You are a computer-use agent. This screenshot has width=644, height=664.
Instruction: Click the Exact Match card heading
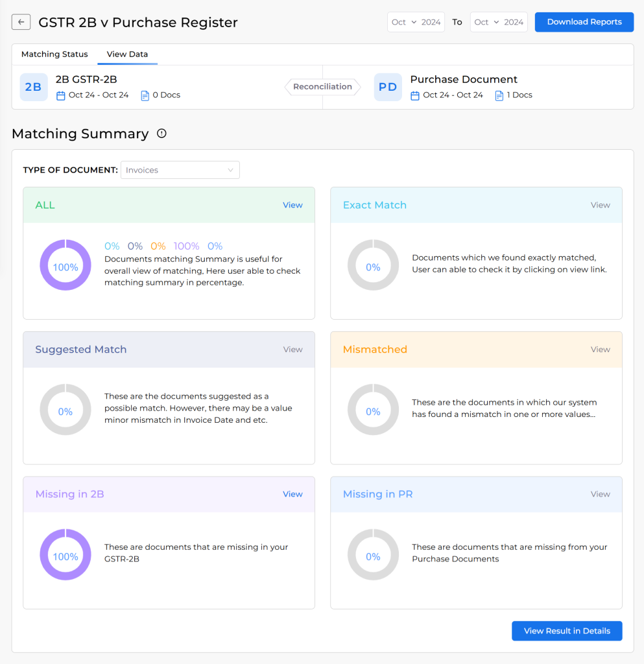click(x=375, y=205)
